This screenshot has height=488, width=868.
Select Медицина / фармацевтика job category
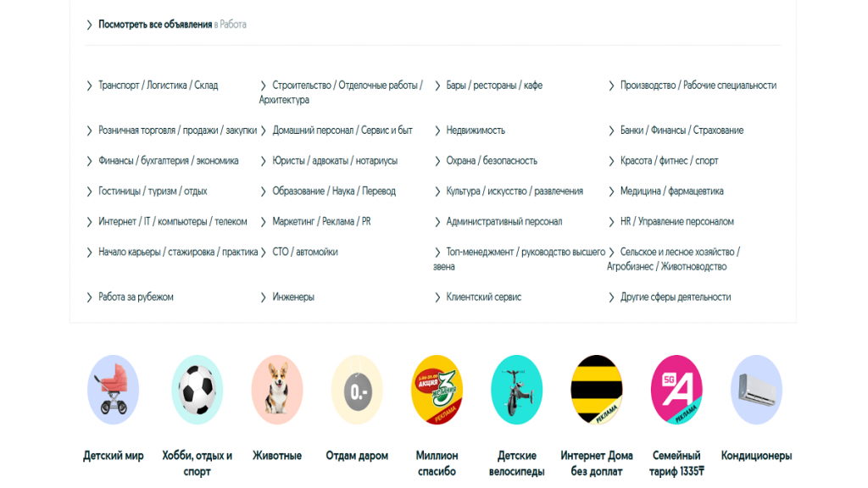coord(671,191)
